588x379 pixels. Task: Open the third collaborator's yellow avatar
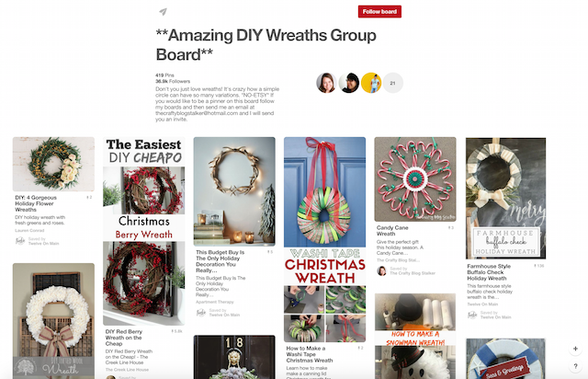[x=371, y=83]
